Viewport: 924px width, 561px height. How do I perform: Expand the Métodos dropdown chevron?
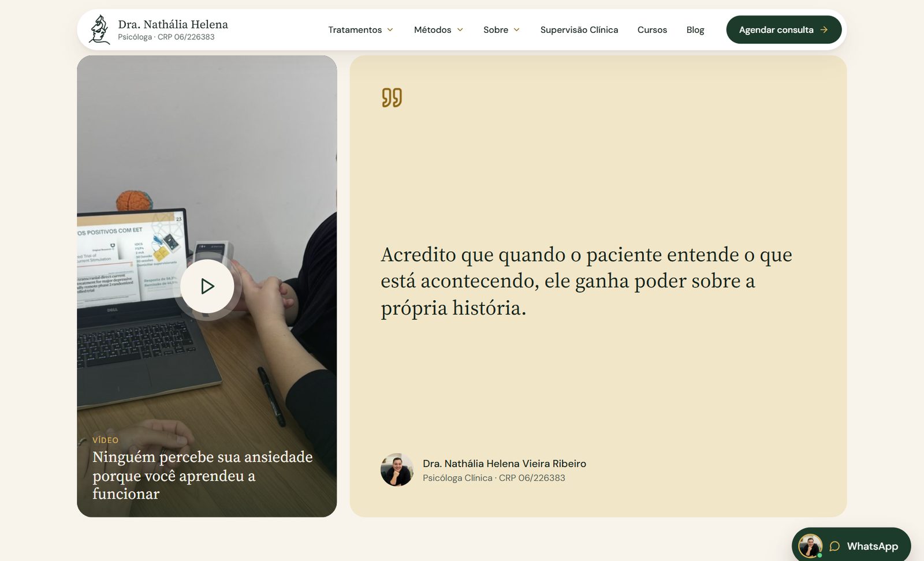[x=460, y=29]
